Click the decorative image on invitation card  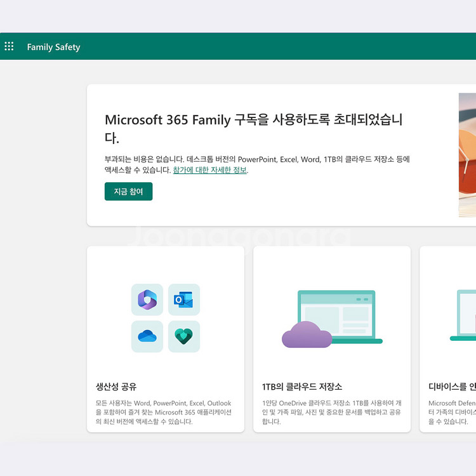(467, 155)
